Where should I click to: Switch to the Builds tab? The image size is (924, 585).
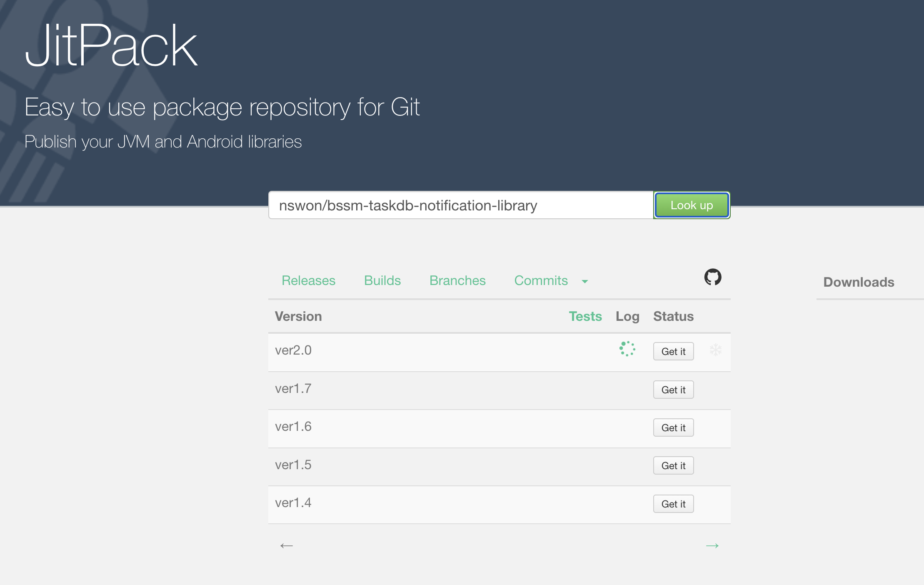pyautogui.click(x=382, y=280)
